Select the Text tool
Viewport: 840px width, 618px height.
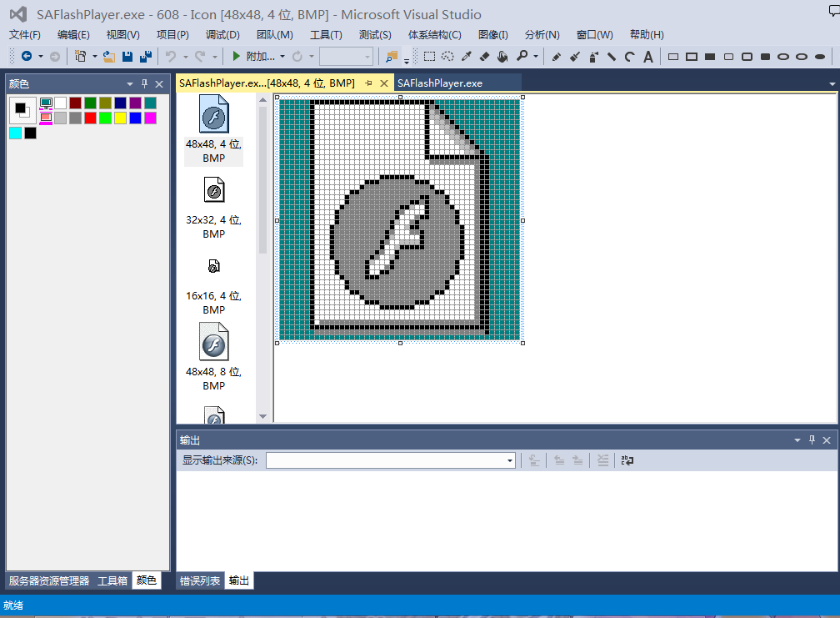click(648, 56)
